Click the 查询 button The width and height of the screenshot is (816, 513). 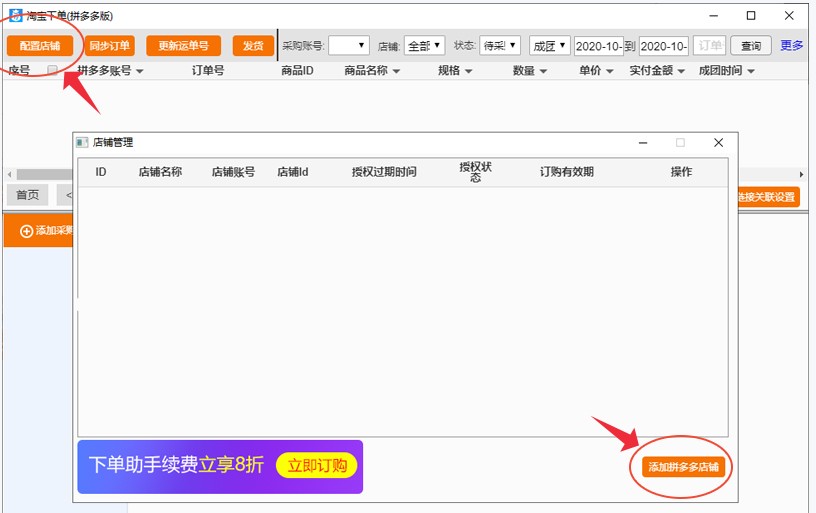751,46
